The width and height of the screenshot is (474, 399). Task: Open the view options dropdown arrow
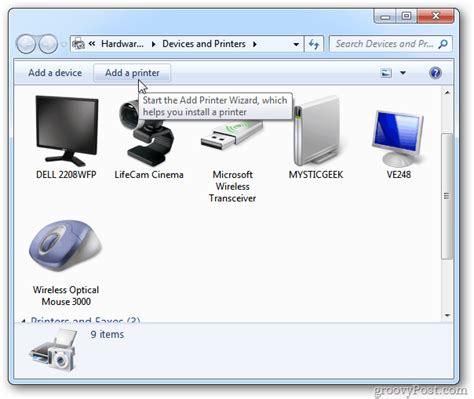(x=403, y=73)
